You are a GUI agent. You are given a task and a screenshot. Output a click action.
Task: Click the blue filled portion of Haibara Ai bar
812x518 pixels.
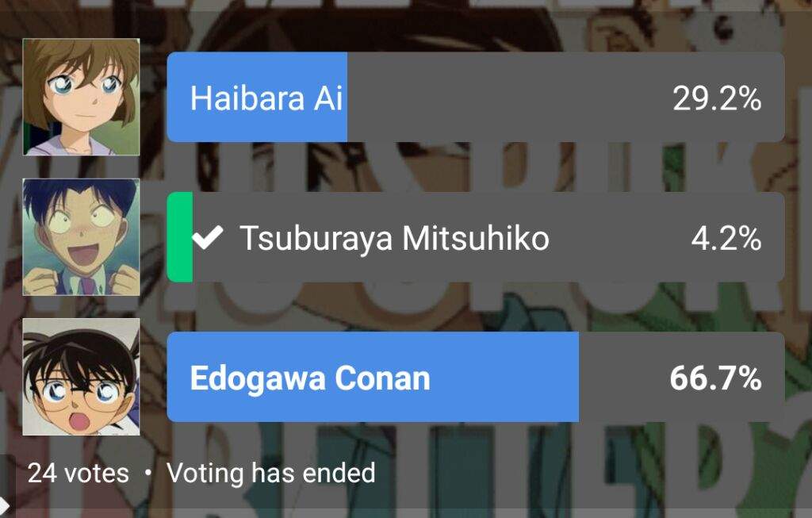(x=257, y=97)
